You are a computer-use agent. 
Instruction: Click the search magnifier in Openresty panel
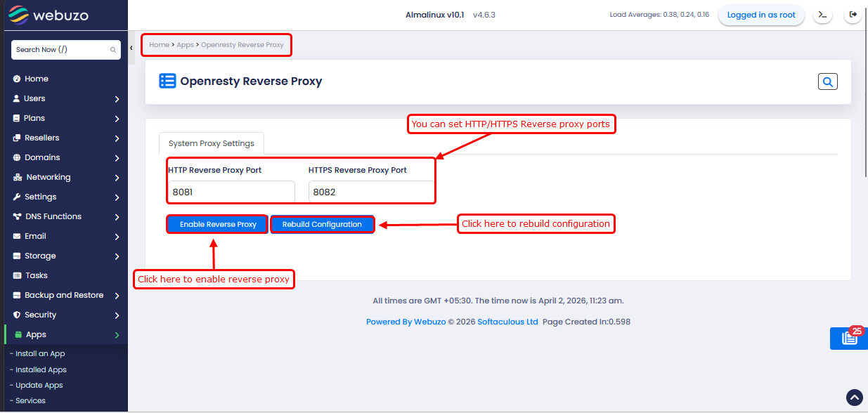tap(827, 82)
